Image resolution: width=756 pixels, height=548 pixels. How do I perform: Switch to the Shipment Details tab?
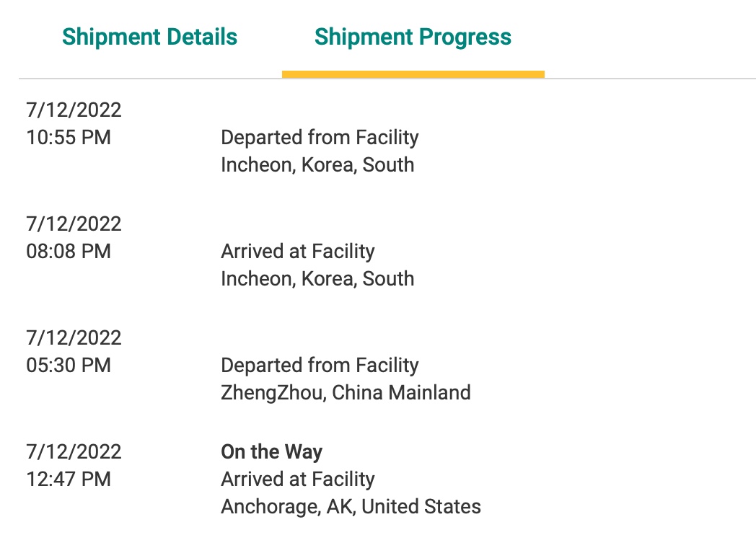[149, 37]
